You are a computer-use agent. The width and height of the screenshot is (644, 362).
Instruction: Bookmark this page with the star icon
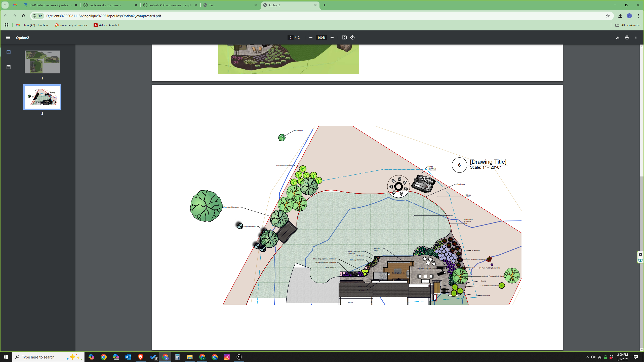608,16
